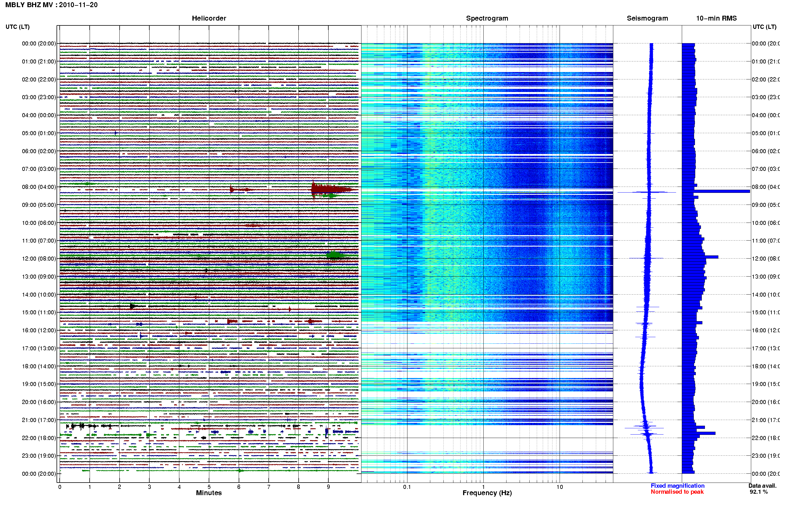Click the 9 tick label on the Minutes axis
Image resolution: width=812 pixels, height=508 pixels.
click(x=328, y=487)
